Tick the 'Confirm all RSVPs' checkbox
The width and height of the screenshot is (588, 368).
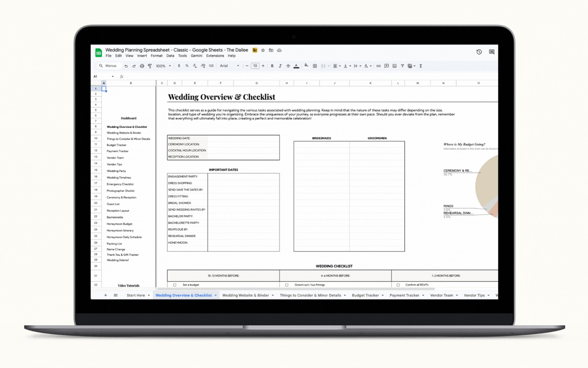pyautogui.click(x=398, y=285)
